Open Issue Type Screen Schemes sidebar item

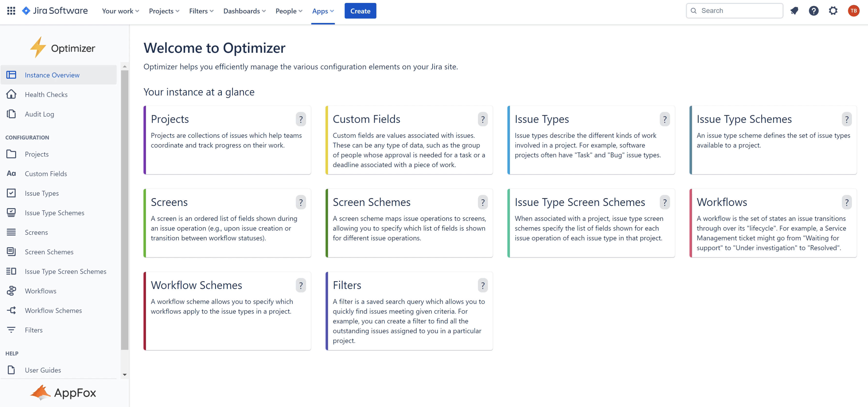[65, 271]
